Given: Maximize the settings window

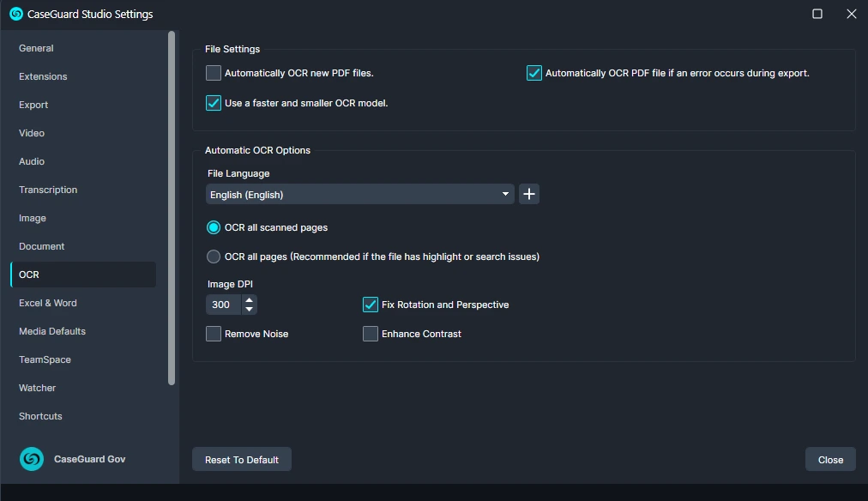Looking at the screenshot, I should [x=817, y=14].
